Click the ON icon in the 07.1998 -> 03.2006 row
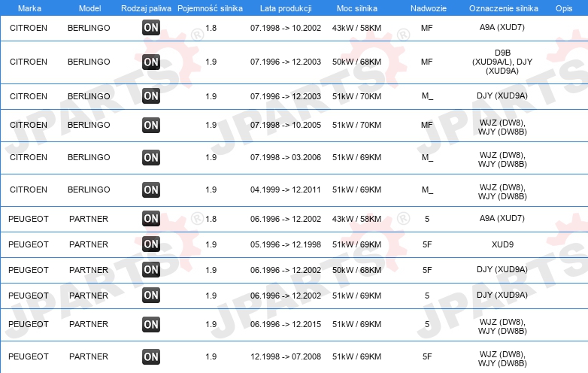The image size is (588, 373). (x=151, y=157)
